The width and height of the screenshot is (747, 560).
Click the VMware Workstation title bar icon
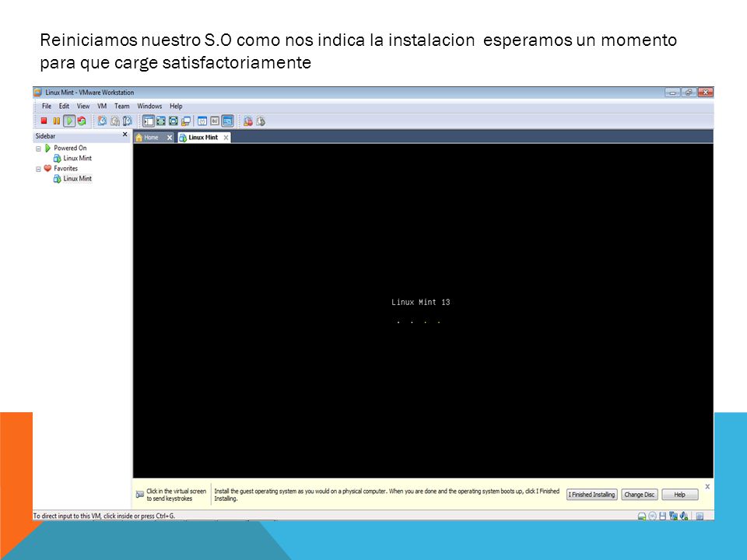pyautogui.click(x=38, y=93)
